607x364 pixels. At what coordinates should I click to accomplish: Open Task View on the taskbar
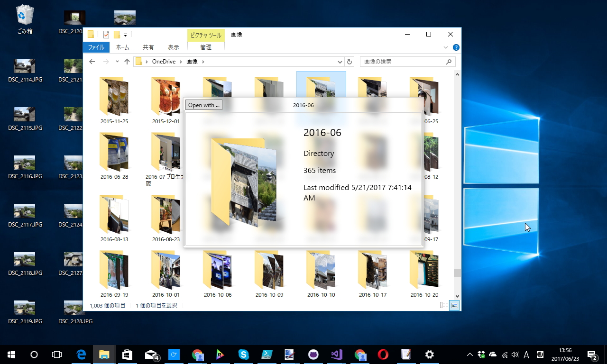point(57,355)
